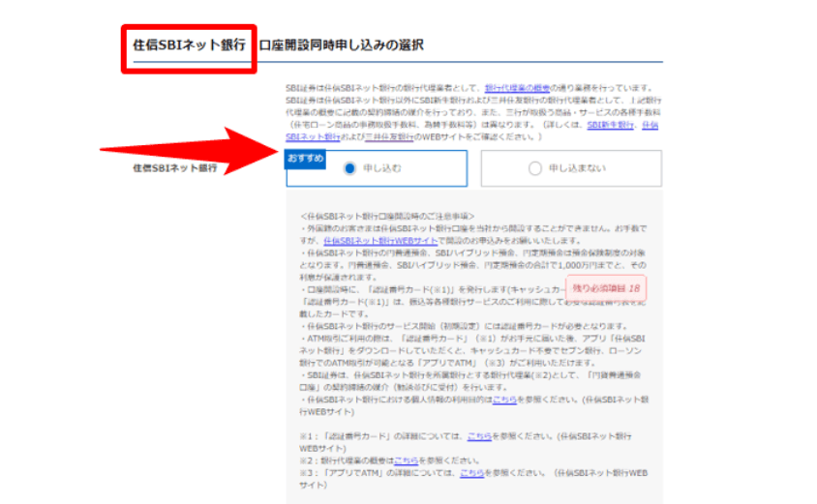
Task: Open the 銀行代理業の概要 link in the intro paragraph
Action: coord(517,88)
